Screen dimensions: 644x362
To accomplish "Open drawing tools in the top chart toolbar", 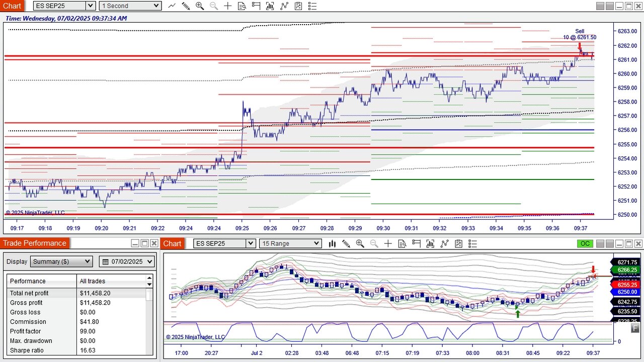I will [186, 6].
